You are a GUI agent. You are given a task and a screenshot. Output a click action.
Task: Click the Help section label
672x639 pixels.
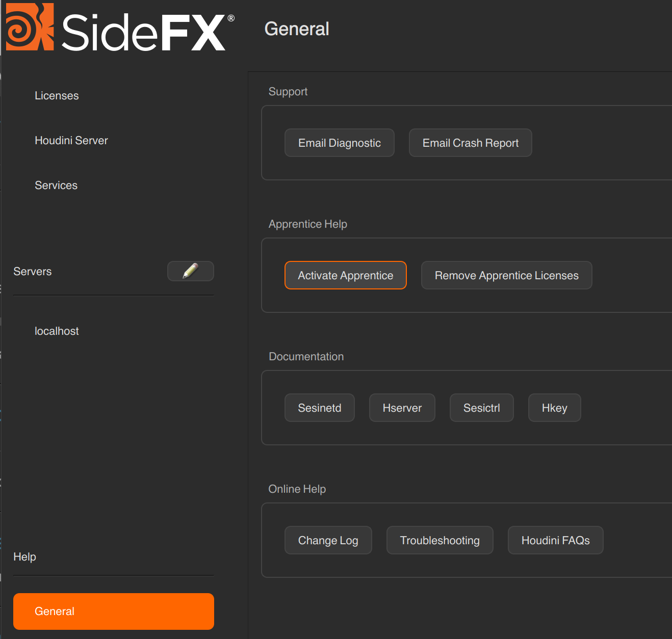24,557
